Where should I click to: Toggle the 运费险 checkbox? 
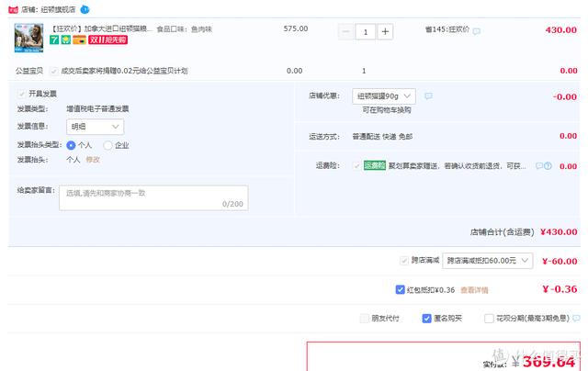pos(356,165)
